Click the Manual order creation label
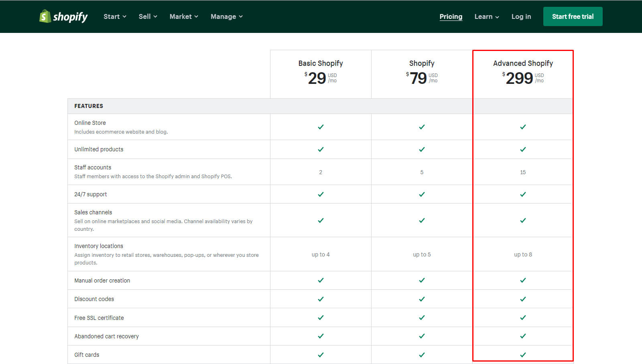 [x=102, y=281]
